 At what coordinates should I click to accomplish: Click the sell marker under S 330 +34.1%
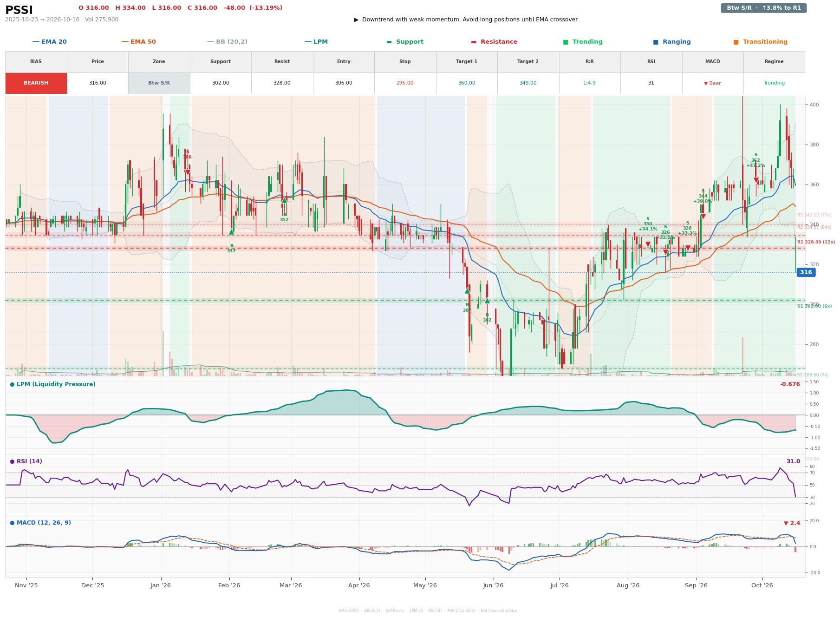click(x=648, y=244)
